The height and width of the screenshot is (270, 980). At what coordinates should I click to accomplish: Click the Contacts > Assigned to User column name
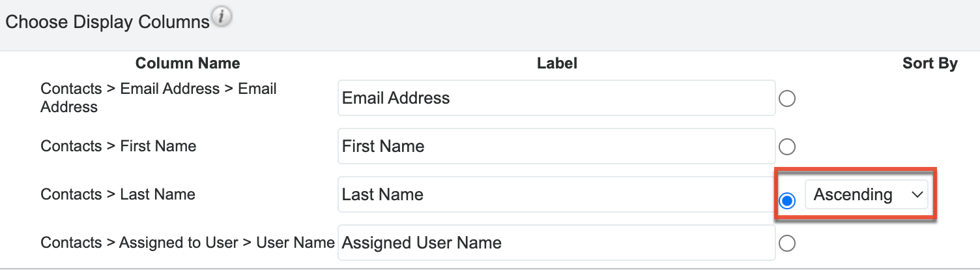(187, 243)
